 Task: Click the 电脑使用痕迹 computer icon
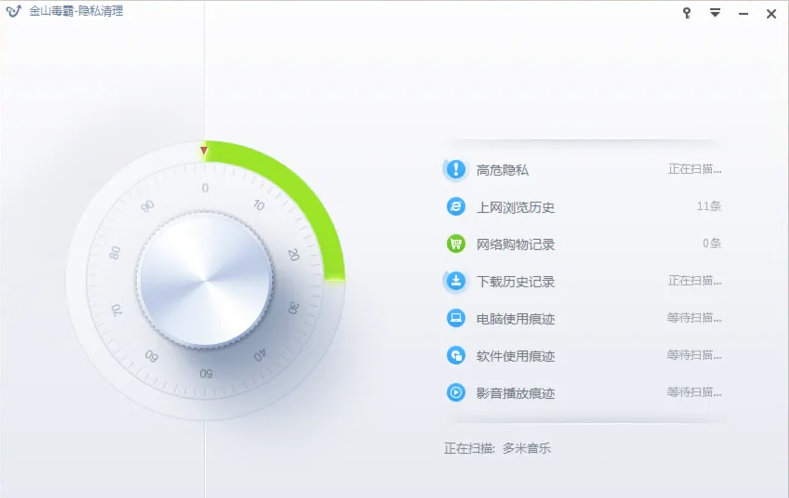pos(456,318)
